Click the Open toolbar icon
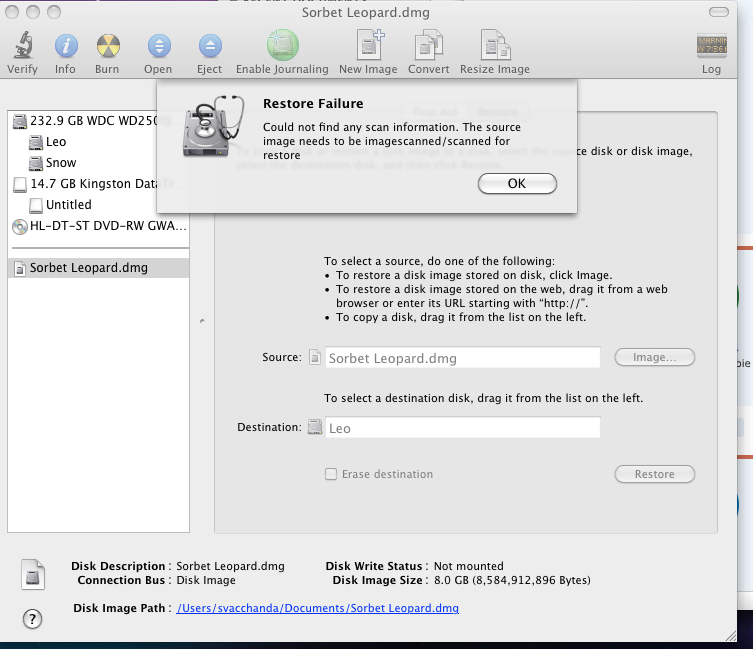 click(158, 46)
